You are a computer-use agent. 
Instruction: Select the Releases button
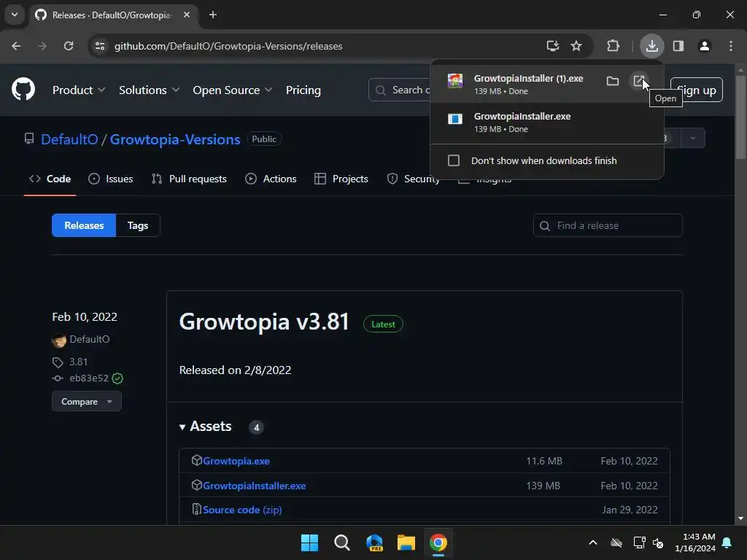click(84, 225)
